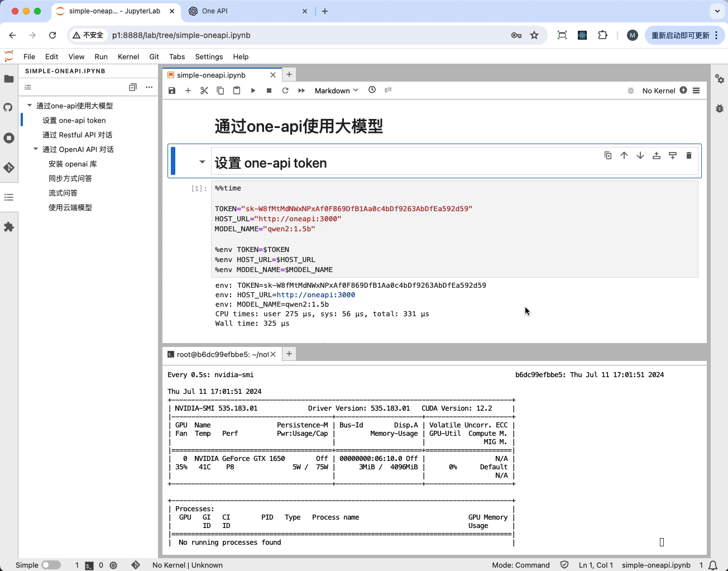Image resolution: width=728 pixels, height=571 pixels.
Task: Follow the http://oneapi:3000 link
Action: (316, 294)
